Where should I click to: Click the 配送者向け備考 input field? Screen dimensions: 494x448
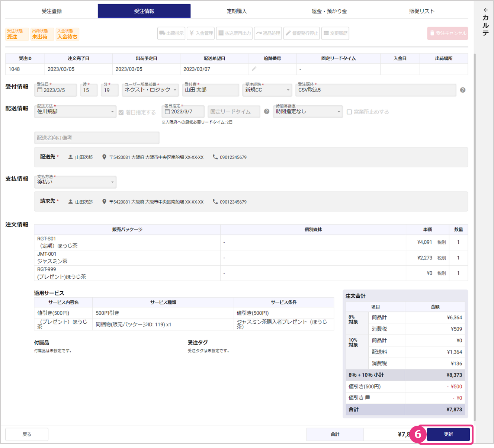pyautogui.click(x=97, y=138)
